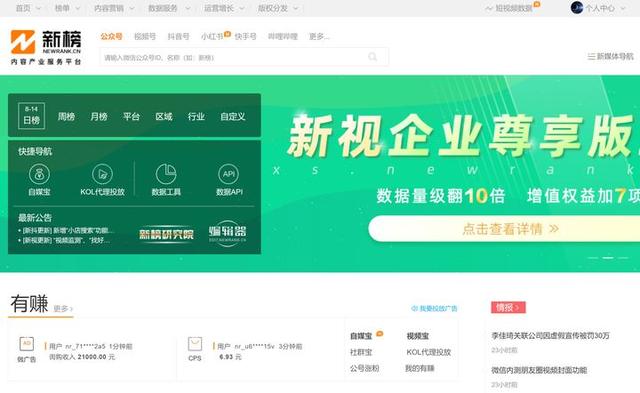Click the user avatar icon
The width and height of the screenshot is (640, 393).
pyautogui.click(x=577, y=7)
